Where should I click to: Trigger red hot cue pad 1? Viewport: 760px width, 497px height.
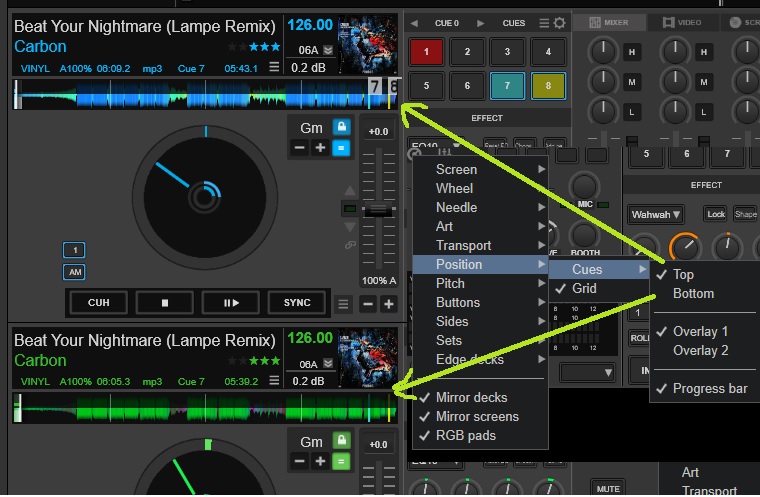coord(426,51)
